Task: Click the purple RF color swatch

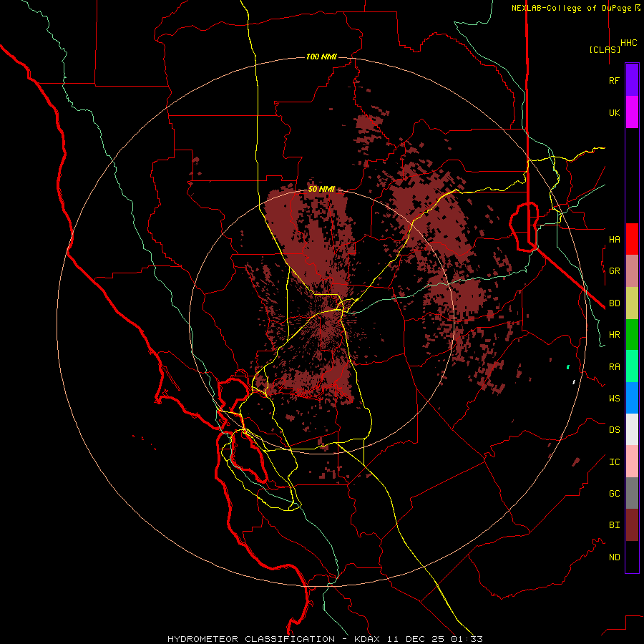Action: tap(632, 80)
